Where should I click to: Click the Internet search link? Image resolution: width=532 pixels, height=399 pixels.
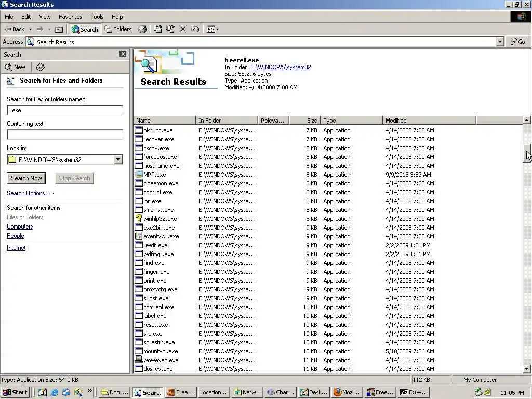click(x=16, y=248)
